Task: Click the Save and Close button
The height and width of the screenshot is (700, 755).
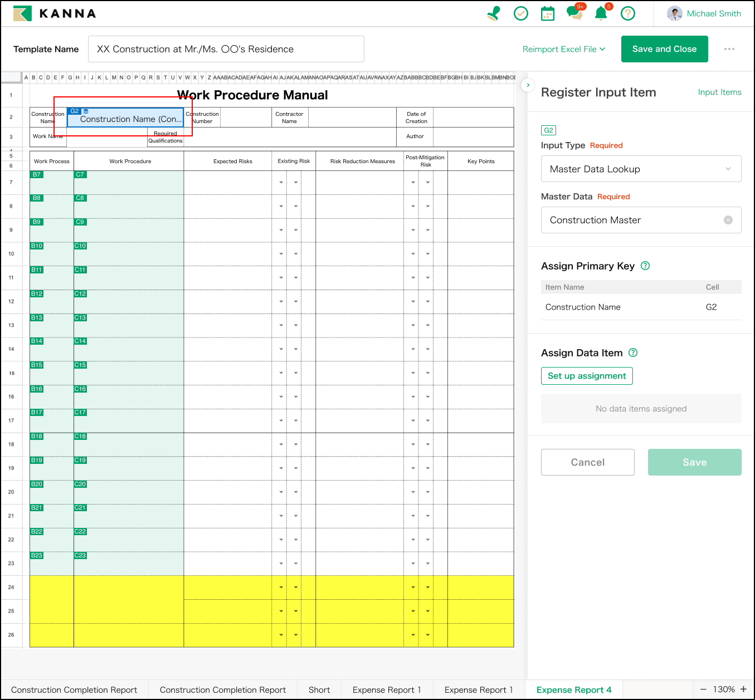Action: 664,49
